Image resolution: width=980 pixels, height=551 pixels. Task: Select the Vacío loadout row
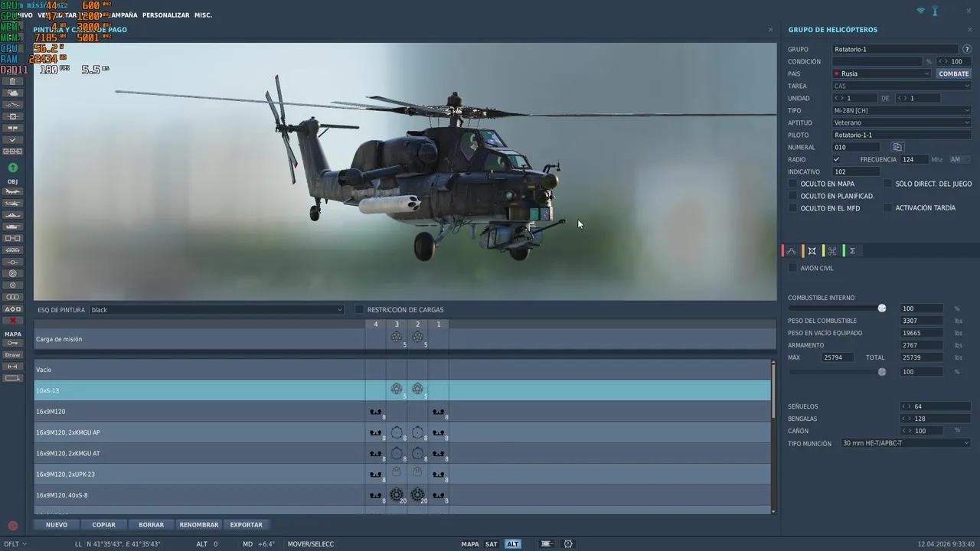403,370
